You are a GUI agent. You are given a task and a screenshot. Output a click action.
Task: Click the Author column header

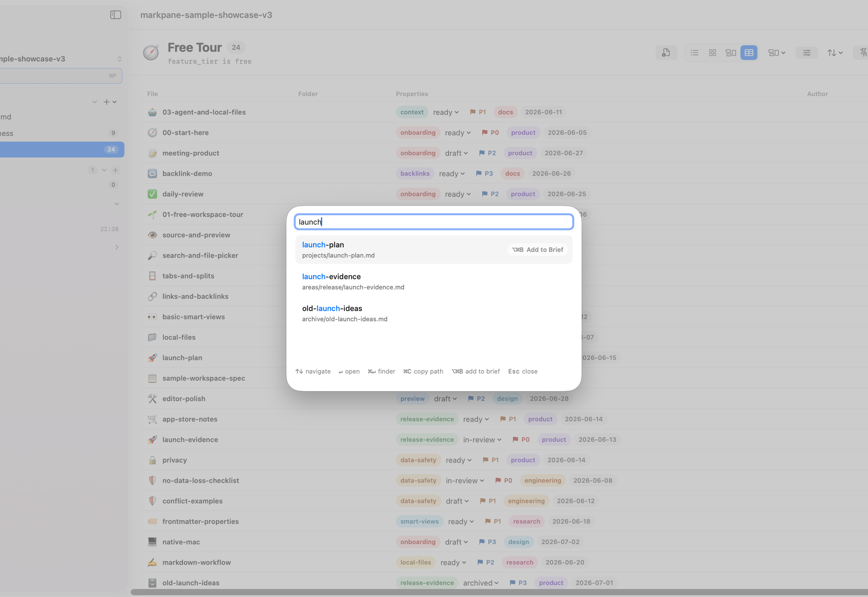[x=817, y=94]
